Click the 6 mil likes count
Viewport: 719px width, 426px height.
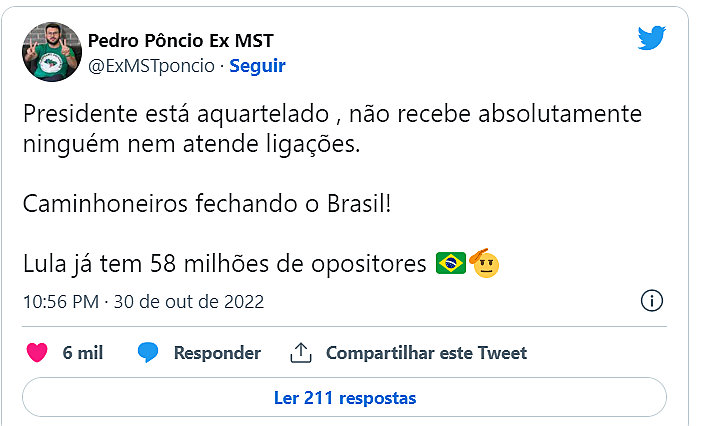click(x=82, y=353)
